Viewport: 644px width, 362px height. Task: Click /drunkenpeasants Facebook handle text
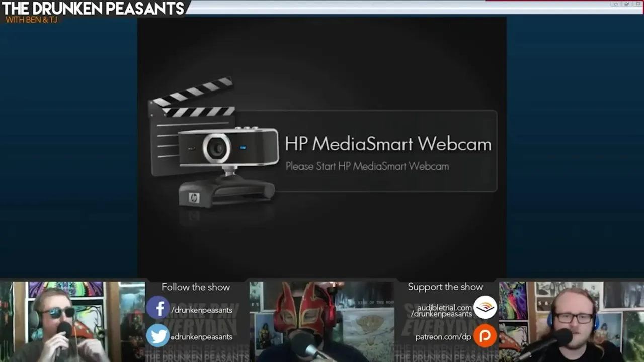[x=202, y=310]
